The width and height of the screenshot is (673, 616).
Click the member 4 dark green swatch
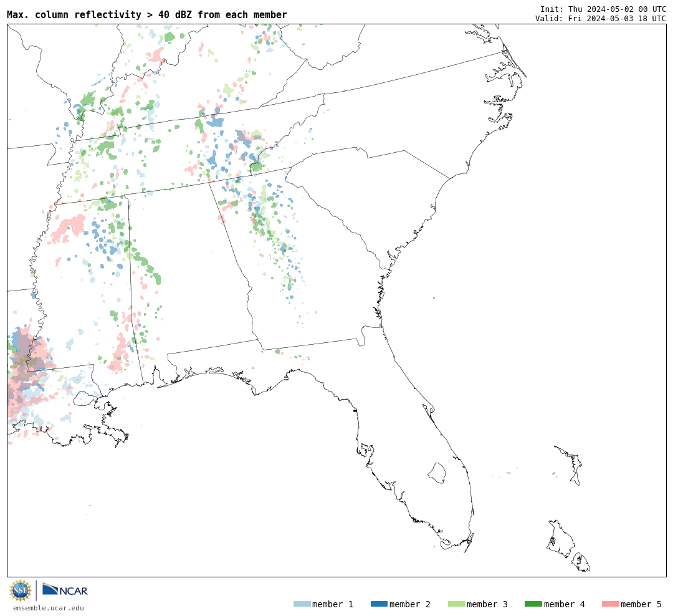pos(533,604)
